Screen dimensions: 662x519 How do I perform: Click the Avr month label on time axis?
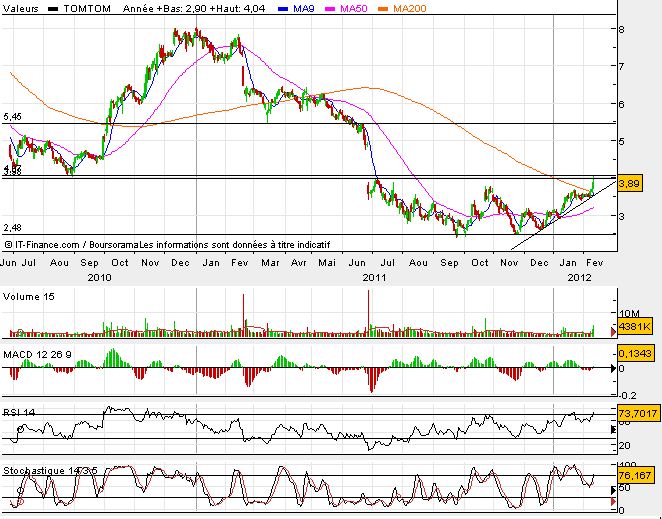click(299, 263)
